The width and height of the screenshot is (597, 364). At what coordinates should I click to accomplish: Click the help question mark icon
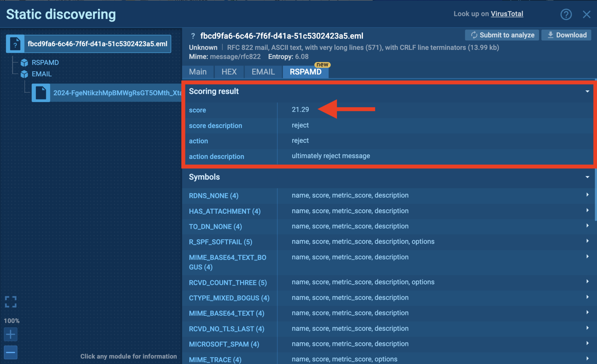[566, 14]
